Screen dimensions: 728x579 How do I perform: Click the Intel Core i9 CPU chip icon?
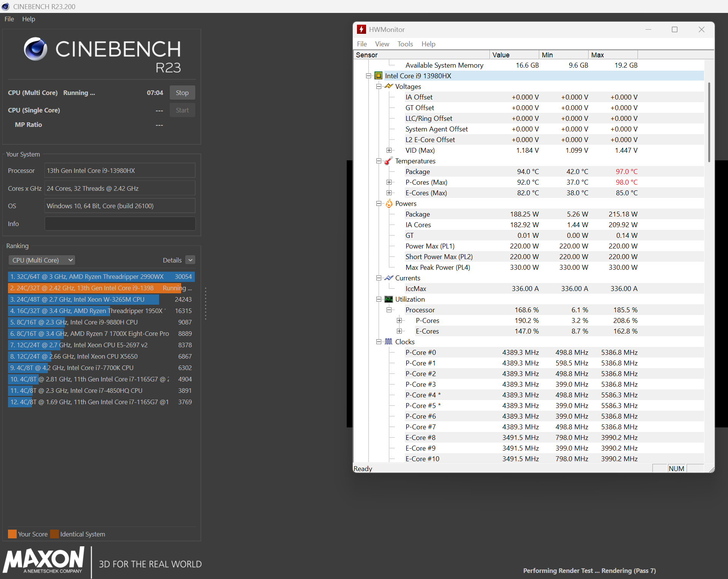pyautogui.click(x=379, y=76)
